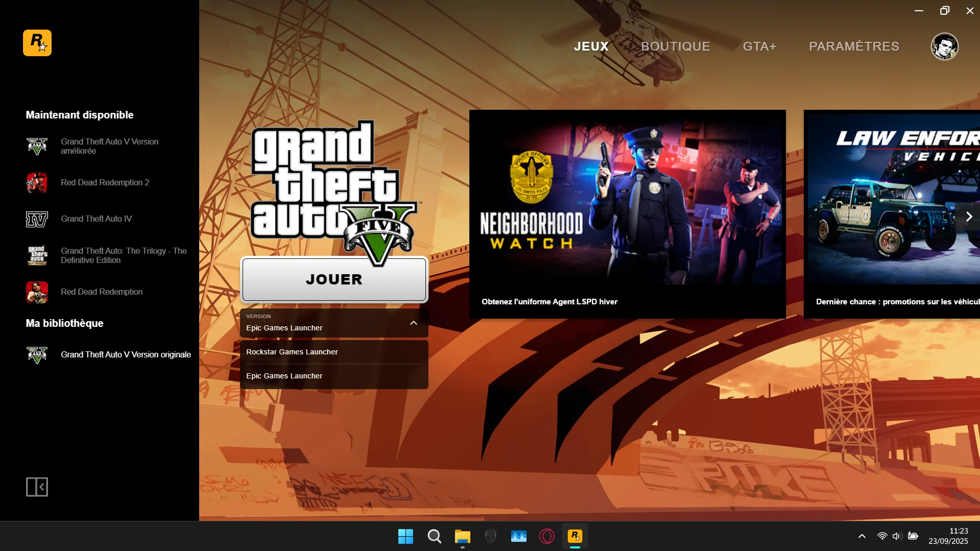Select Red Dead Redemption 2 title

[x=105, y=183]
